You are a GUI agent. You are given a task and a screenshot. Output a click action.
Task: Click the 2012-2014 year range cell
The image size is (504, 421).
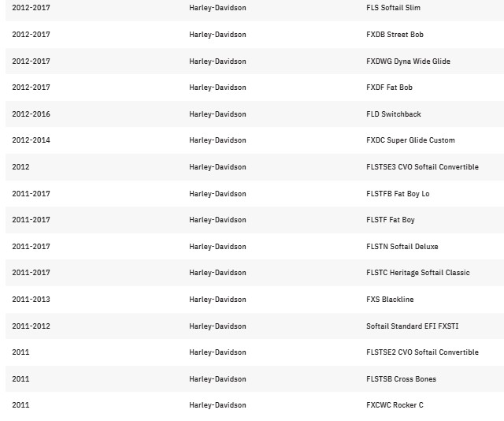[x=31, y=140]
